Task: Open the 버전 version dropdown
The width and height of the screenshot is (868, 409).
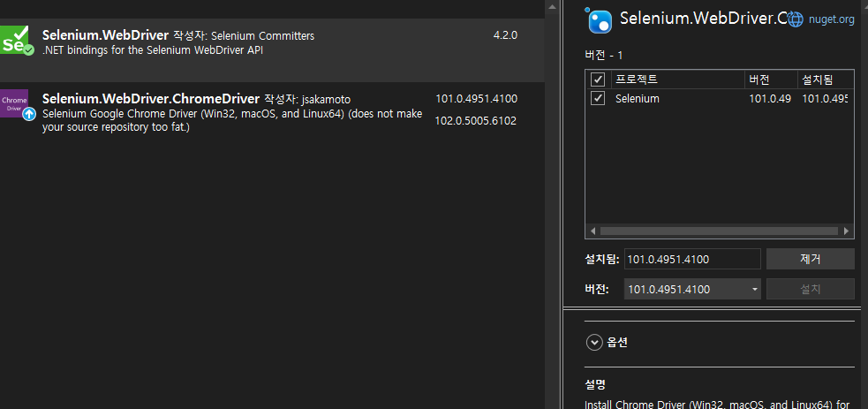Action: (x=692, y=289)
